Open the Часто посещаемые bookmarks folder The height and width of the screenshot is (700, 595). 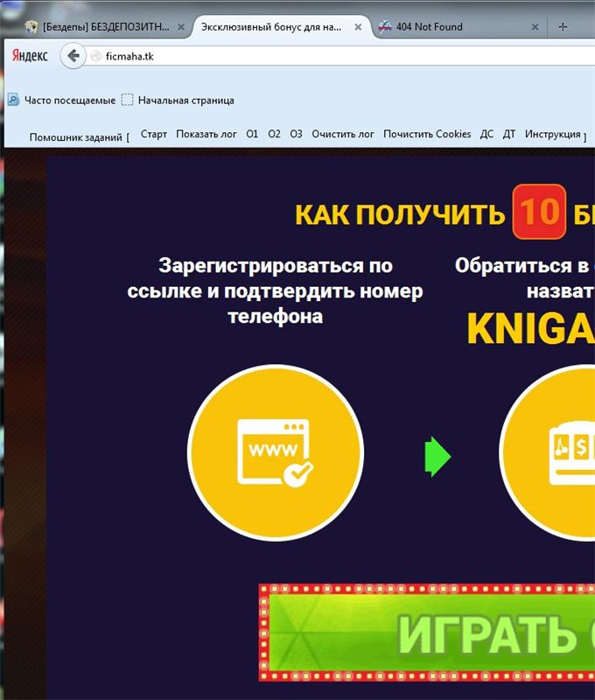coord(61,101)
